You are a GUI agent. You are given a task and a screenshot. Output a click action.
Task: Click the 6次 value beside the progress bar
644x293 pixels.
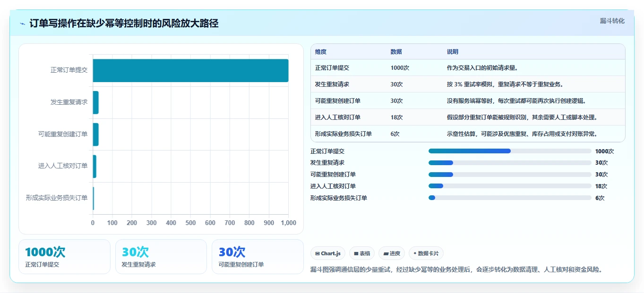(x=600, y=198)
